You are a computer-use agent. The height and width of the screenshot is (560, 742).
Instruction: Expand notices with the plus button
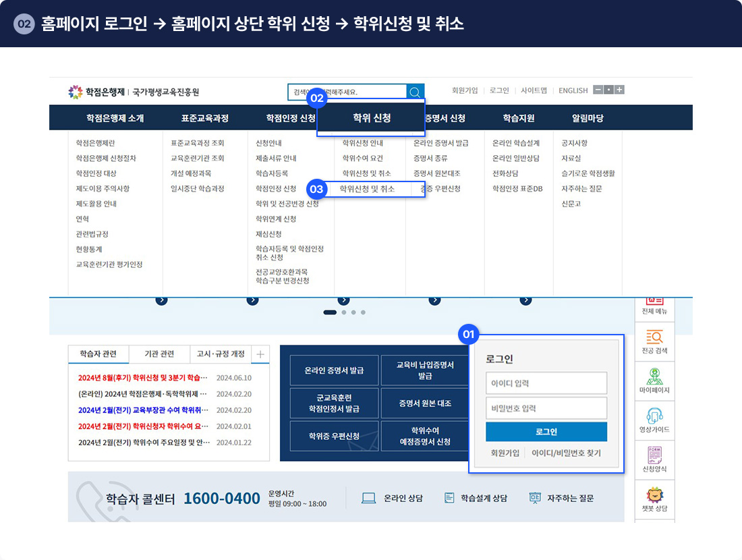260,354
